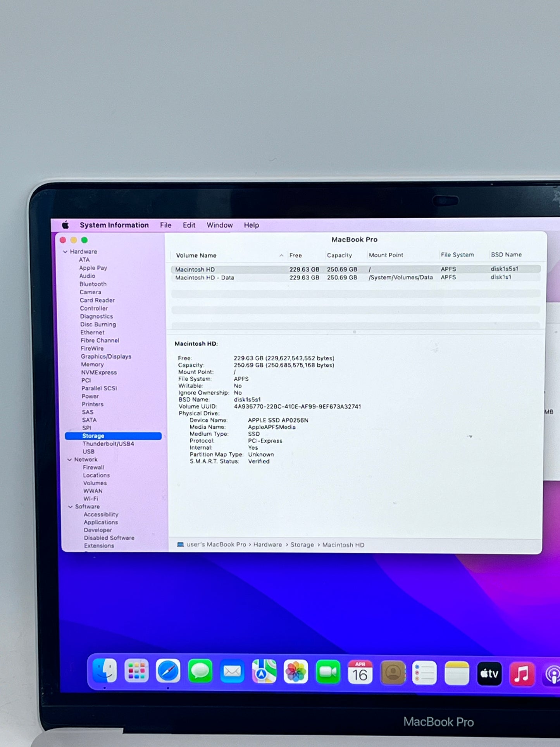
Task: Select NVMExpress in the sidebar
Action: tap(99, 372)
